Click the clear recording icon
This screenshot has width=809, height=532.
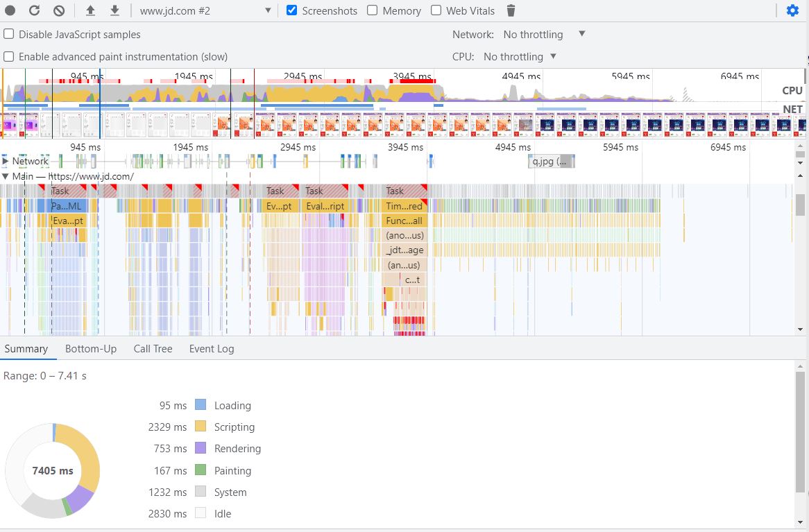[59, 10]
